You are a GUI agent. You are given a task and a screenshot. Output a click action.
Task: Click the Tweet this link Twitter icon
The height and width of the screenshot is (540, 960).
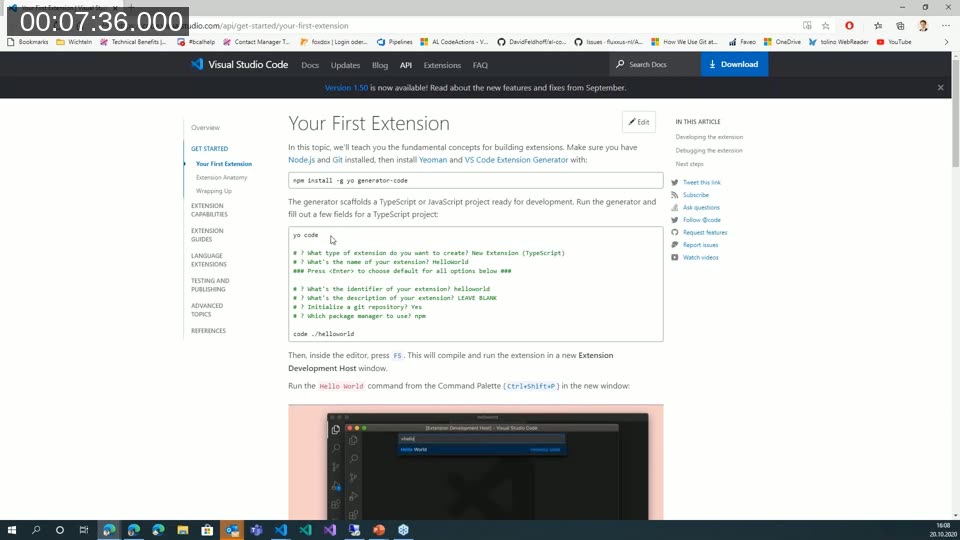(x=675, y=182)
